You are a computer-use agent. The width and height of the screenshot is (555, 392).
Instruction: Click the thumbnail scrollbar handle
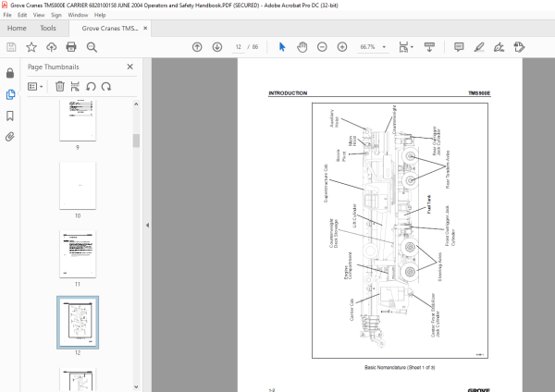pyautogui.click(x=136, y=141)
